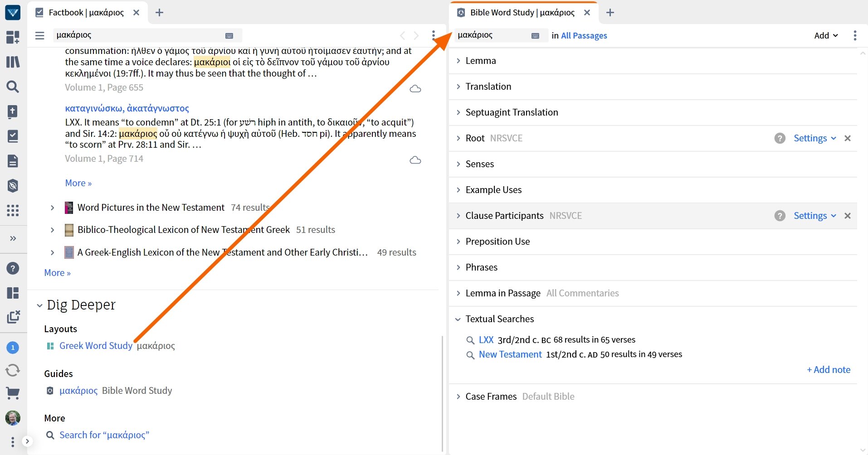Open the μακάριος Bible Word Study guide link
868x455 pixels.
(78, 391)
